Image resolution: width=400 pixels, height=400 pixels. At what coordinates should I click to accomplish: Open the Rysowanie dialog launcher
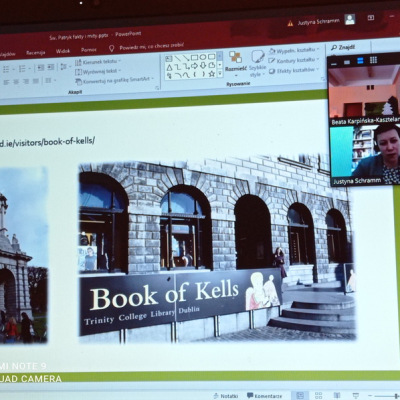[x=323, y=79]
